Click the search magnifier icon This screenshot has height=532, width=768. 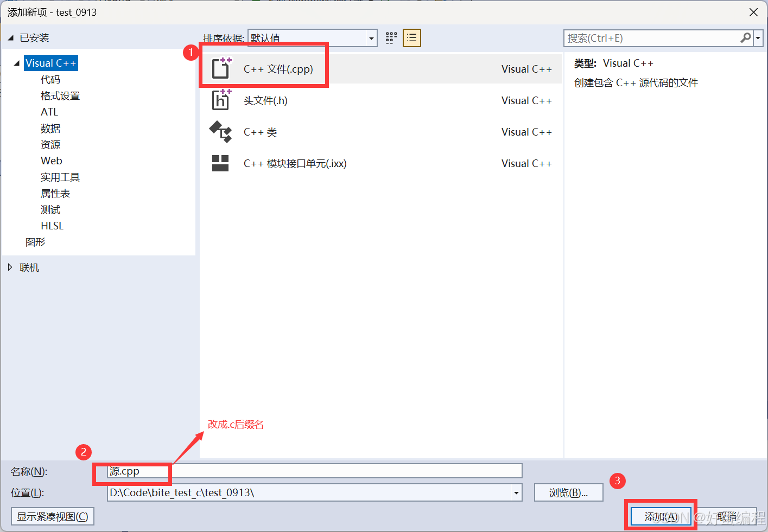click(x=746, y=38)
